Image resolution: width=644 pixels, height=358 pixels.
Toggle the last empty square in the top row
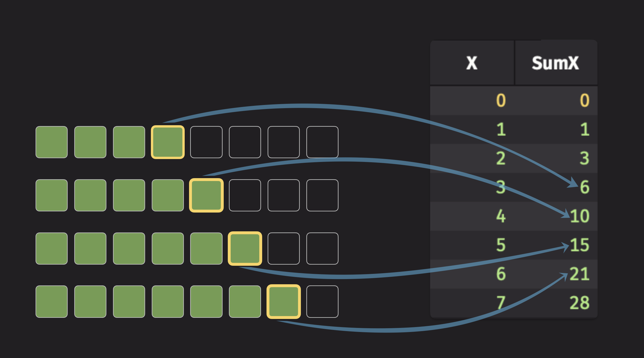323,142
